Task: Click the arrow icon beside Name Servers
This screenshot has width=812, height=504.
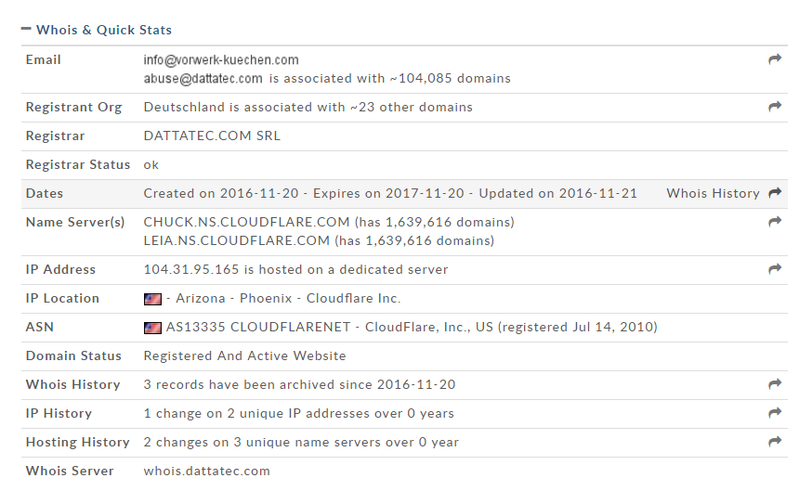Action: click(775, 222)
